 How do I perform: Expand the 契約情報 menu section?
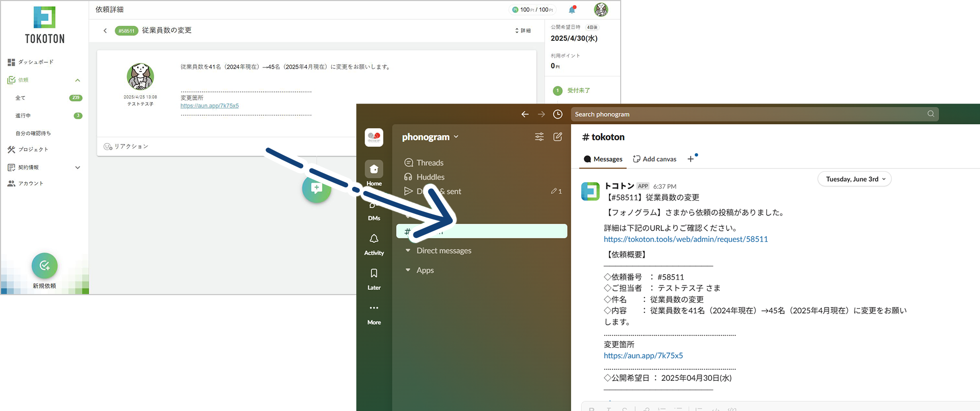(x=78, y=167)
